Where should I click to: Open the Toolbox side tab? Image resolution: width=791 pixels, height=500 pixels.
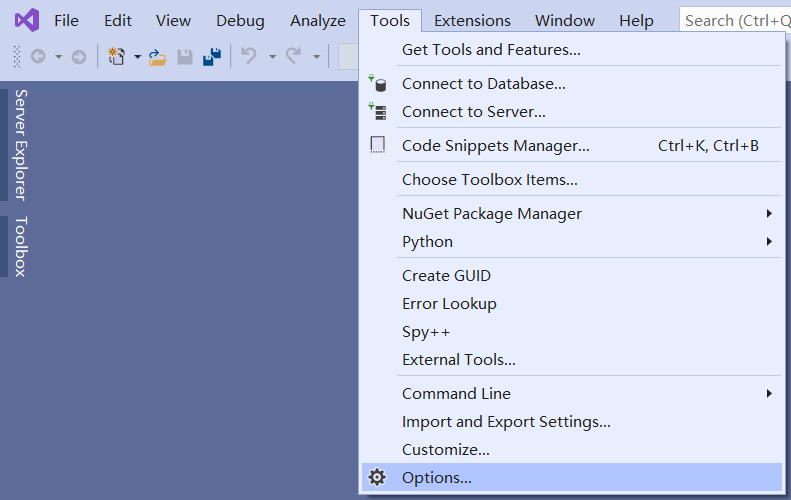[20, 247]
